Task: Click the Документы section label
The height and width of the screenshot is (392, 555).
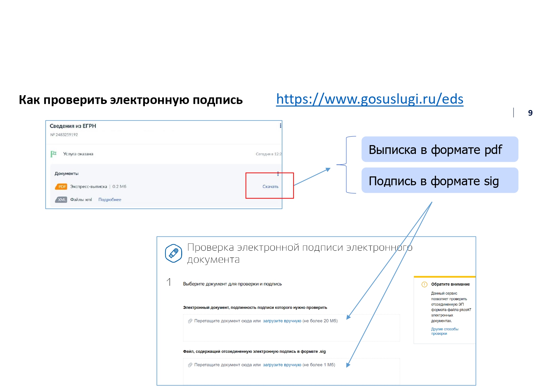Action: (x=66, y=174)
